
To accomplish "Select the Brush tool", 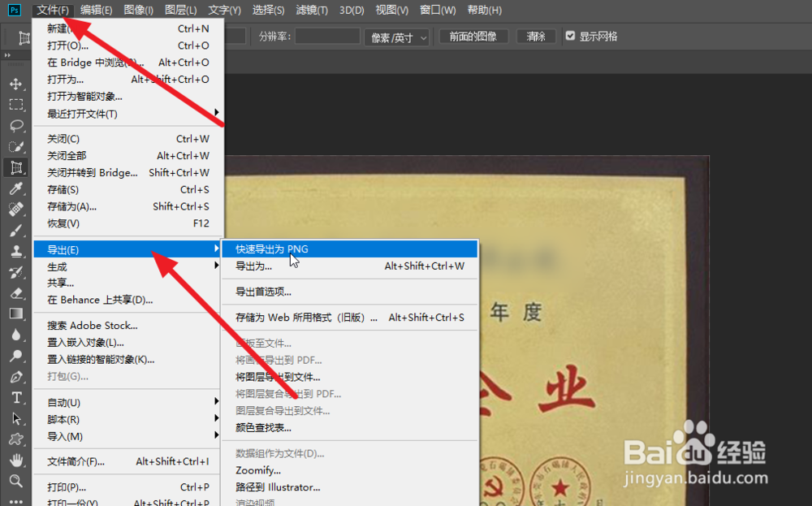I will 16,231.
